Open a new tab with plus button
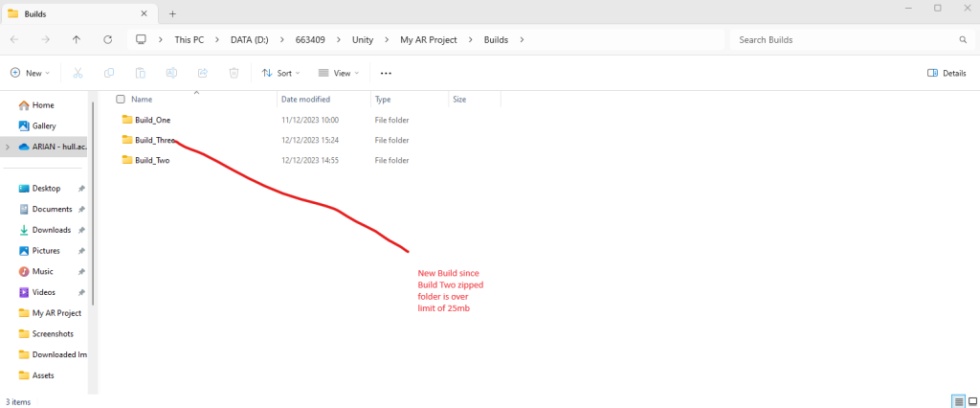The width and height of the screenshot is (980, 408). coord(173,13)
